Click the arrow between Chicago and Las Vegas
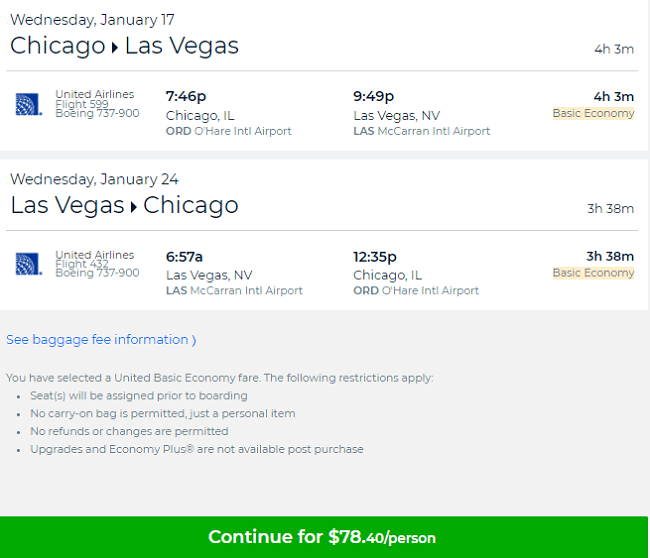 click(115, 47)
